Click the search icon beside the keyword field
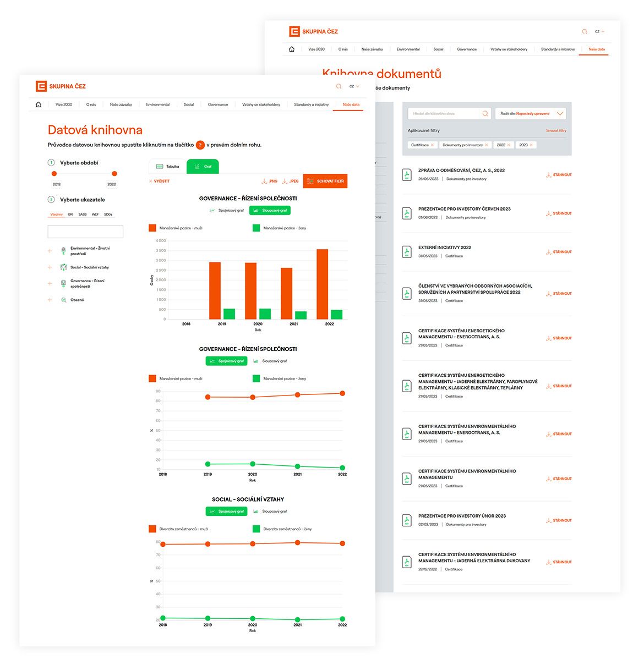 point(485,113)
